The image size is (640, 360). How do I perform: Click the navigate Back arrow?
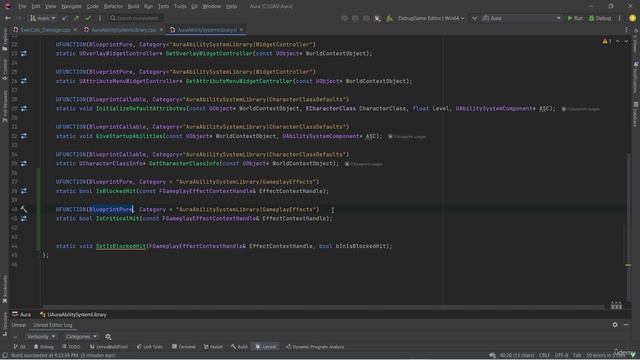click(x=8, y=18)
